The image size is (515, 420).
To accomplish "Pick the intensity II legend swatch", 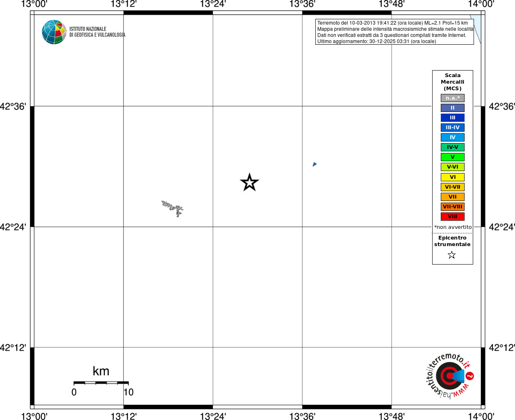I will click(453, 108).
